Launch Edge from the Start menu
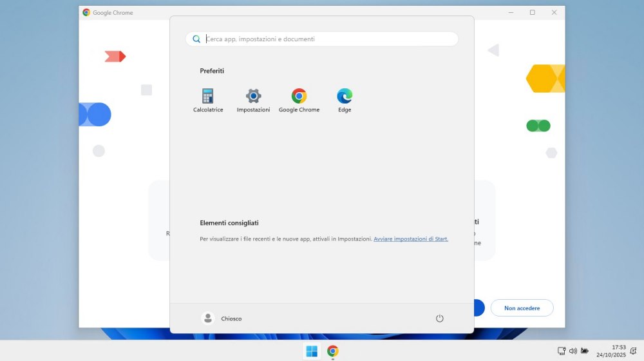Viewport: 644px width, 361px height. pos(345,97)
